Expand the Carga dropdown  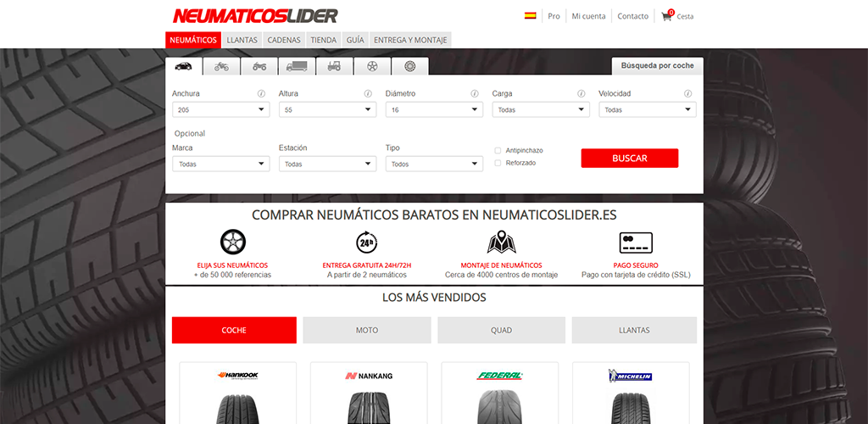(541, 109)
